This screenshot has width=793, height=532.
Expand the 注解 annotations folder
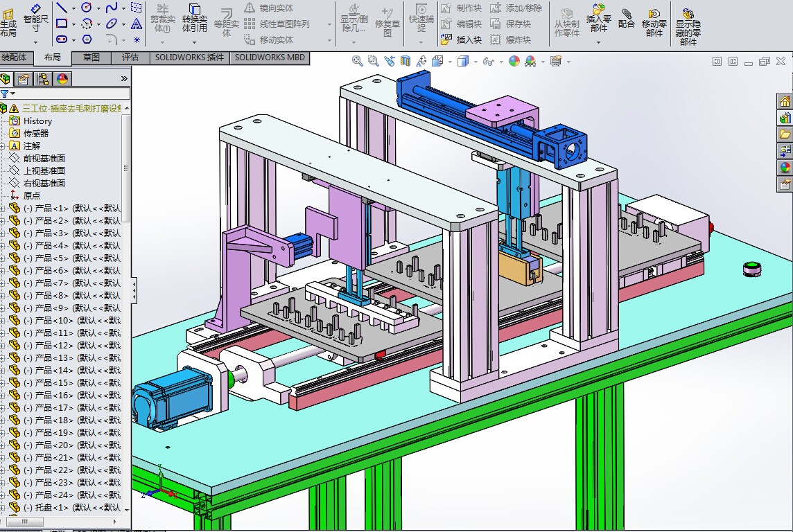pos(3,145)
